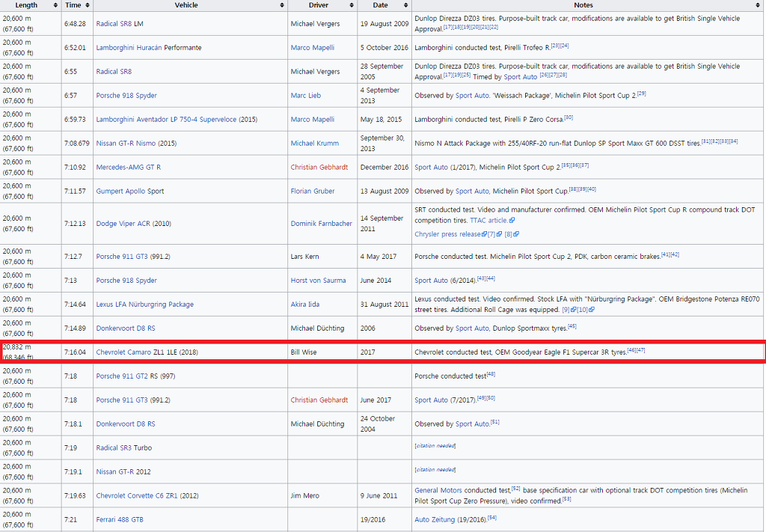
Task: Open the Radical SR3 link
Action: pyautogui.click(x=114, y=448)
